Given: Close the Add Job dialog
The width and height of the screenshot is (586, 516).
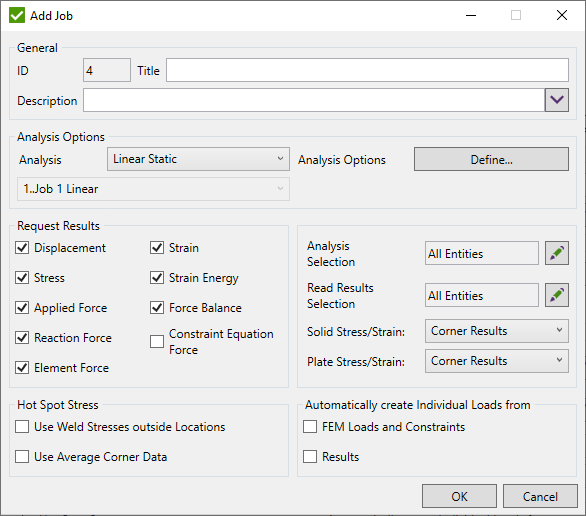Looking at the screenshot, I should coord(562,15).
